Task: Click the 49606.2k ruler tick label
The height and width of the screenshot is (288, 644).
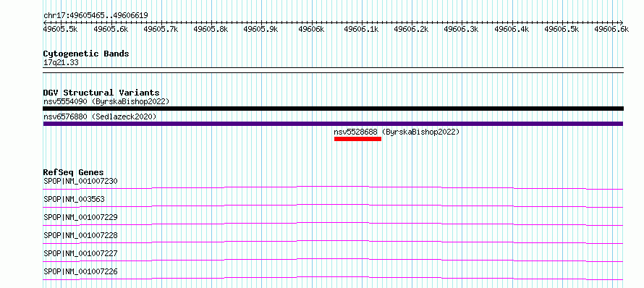Action: click(411, 29)
